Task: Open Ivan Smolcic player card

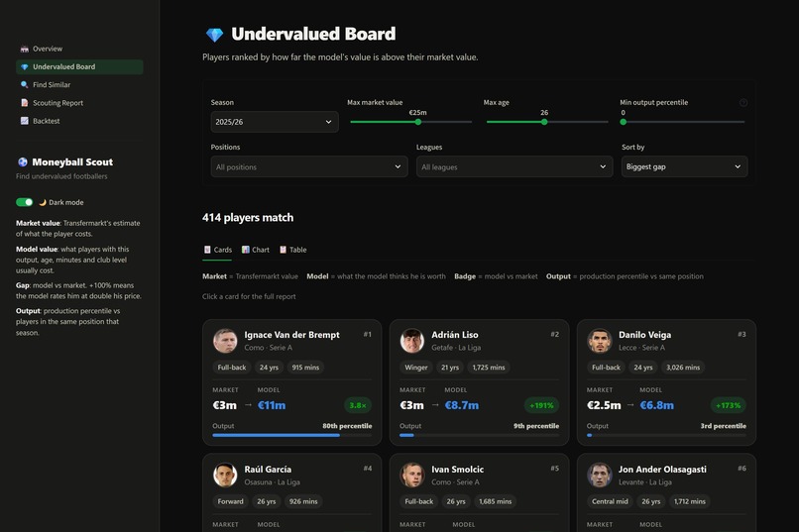Action: pos(479,492)
